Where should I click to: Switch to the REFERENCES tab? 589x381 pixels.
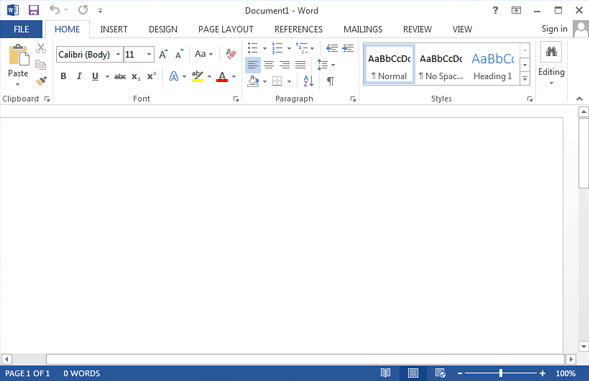298,29
